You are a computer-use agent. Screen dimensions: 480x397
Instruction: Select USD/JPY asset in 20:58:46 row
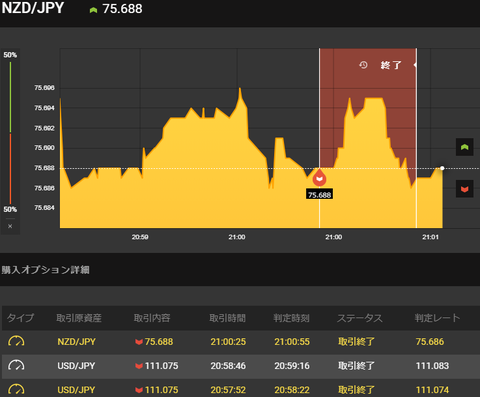point(76,366)
